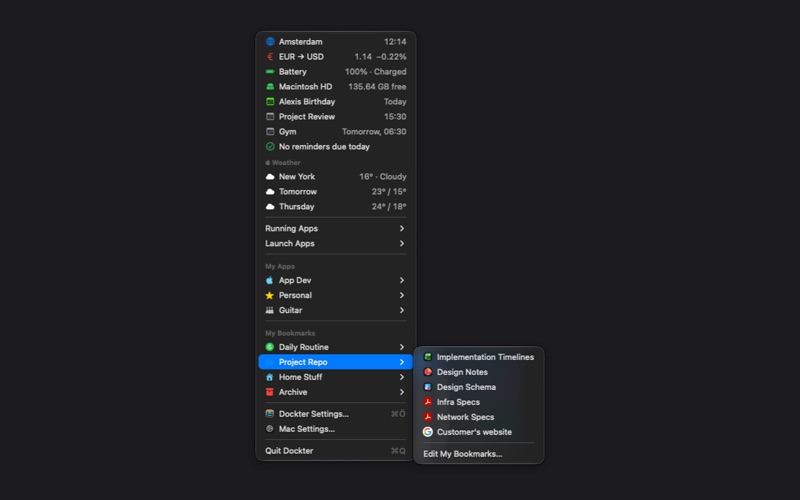Open the Launch Apps menu item
This screenshot has height=500, width=800.
(335, 243)
